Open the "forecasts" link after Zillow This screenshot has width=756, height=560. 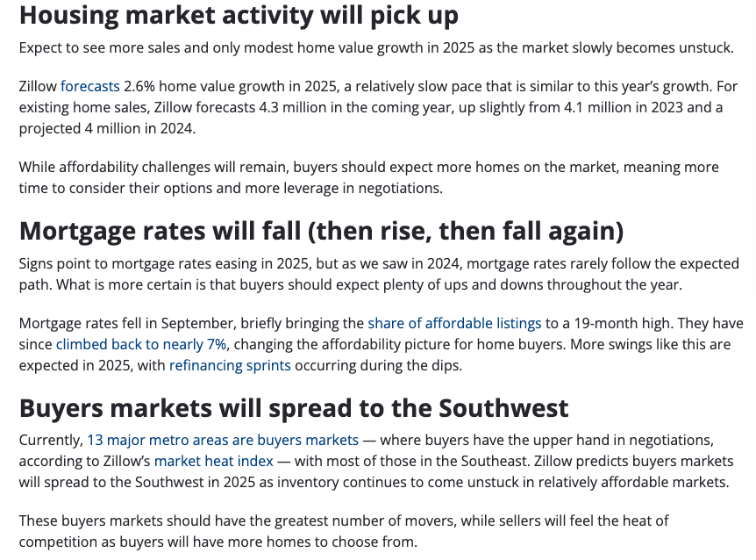click(89, 86)
